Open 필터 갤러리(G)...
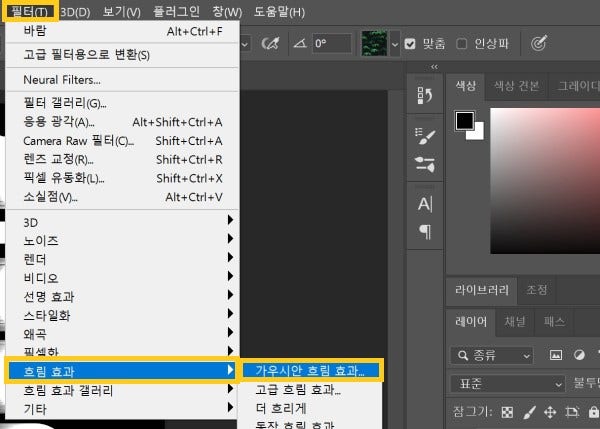Image resolution: width=600 pixels, height=429 pixels. pyautogui.click(x=122, y=103)
